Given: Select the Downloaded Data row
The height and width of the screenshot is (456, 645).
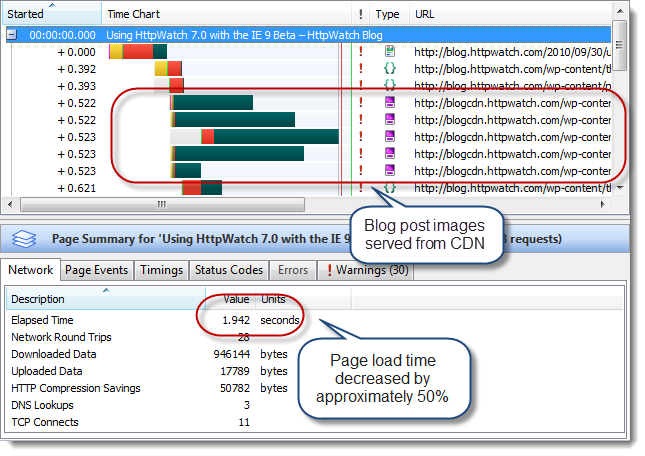Looking at the screenshot, I should [x=315, y=354].
